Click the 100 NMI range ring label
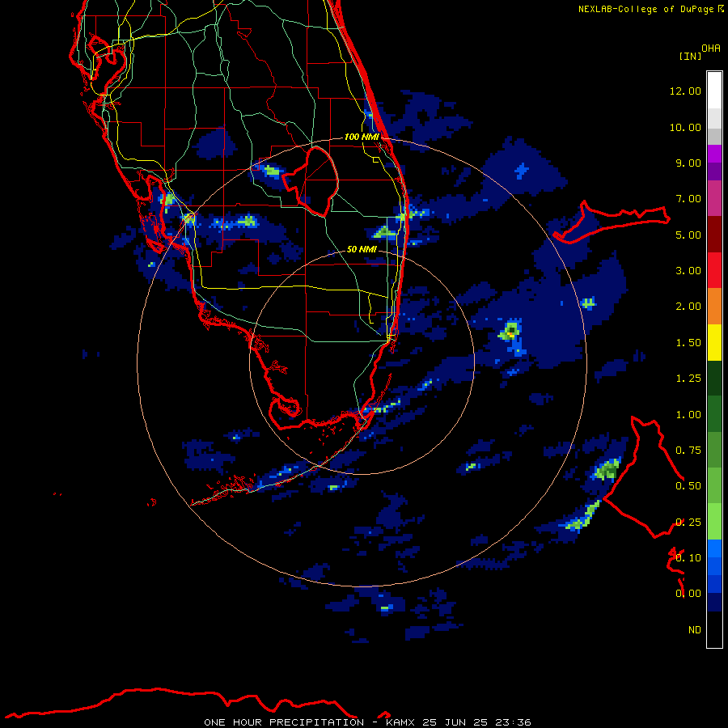 (x=362, y=137)
